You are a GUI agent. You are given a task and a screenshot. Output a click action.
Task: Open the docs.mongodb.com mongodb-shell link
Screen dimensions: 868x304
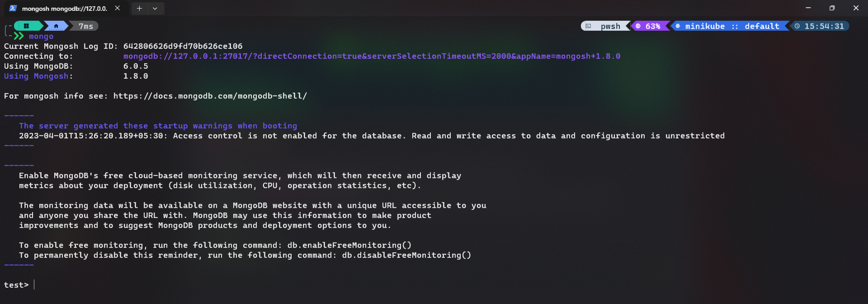(210, 96)
